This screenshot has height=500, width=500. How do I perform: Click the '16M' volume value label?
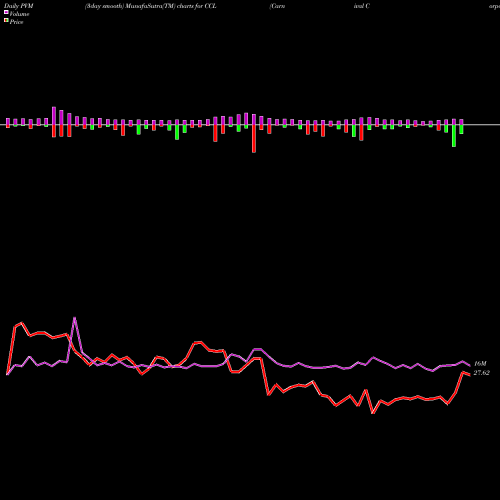point(480,364)
